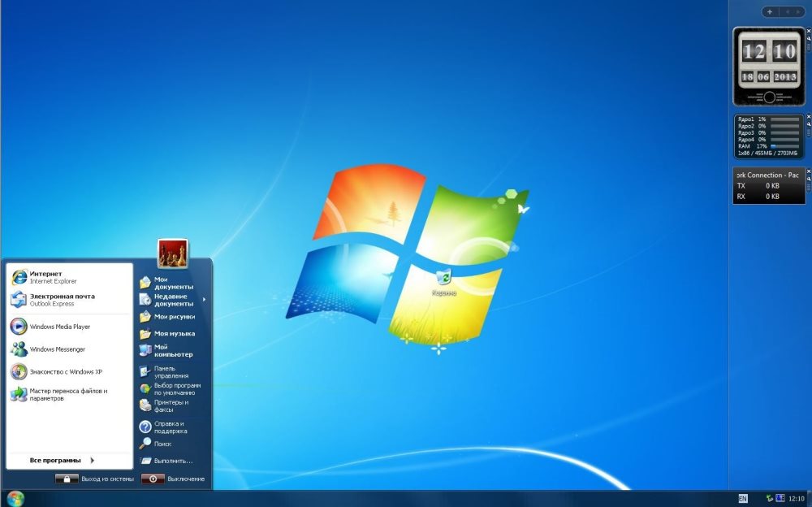Add gadget with sidebar plus button
Image resolution: width=812 pixels, height=507 pixels.
[769, 11]
